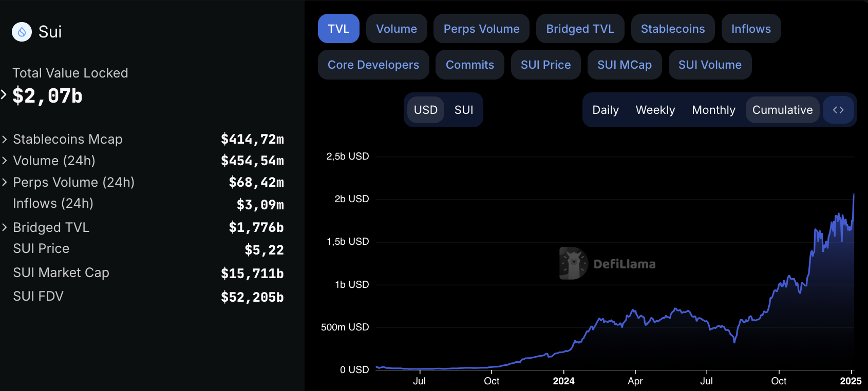Click the 2025 x-axis label
The image size is (868, 391).
coord(851,381)
